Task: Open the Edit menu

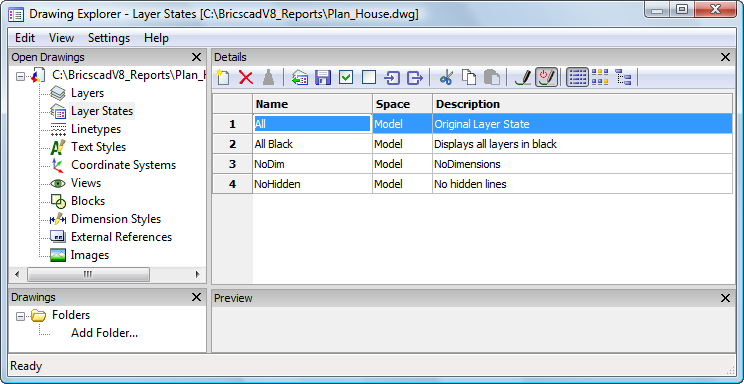Action: (25, 38)
